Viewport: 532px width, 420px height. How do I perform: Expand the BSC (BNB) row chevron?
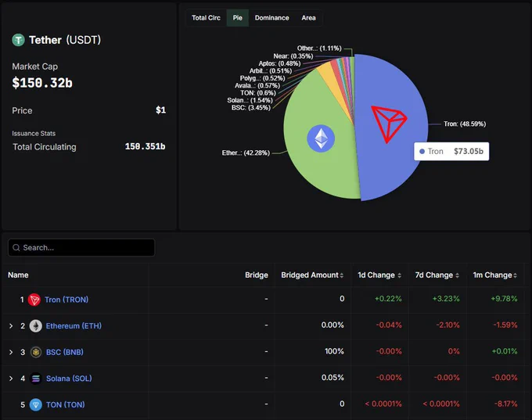click(11, 352)
